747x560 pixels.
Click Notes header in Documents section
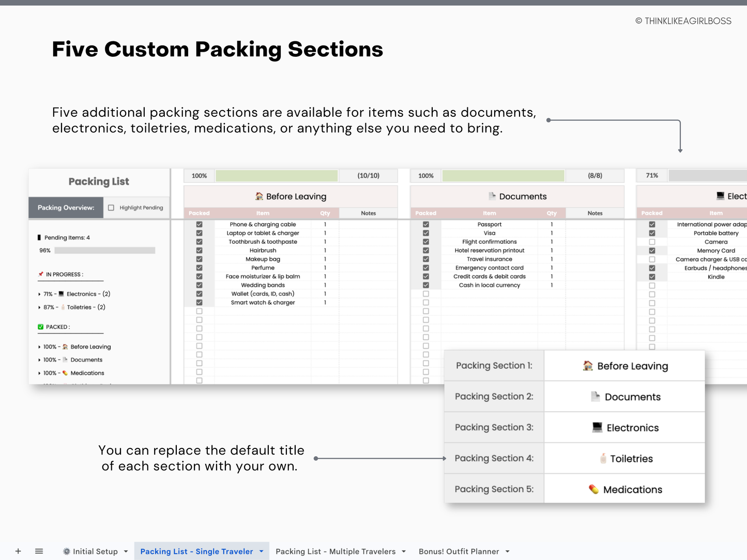point(595,213)
